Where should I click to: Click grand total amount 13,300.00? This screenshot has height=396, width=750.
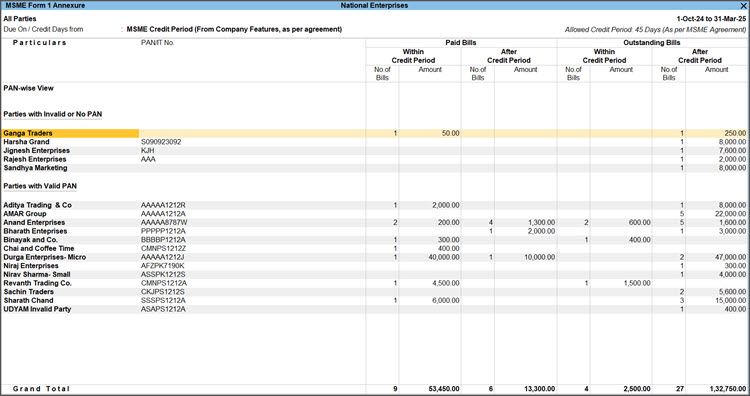pyautogui.click(x=540, y=389)
